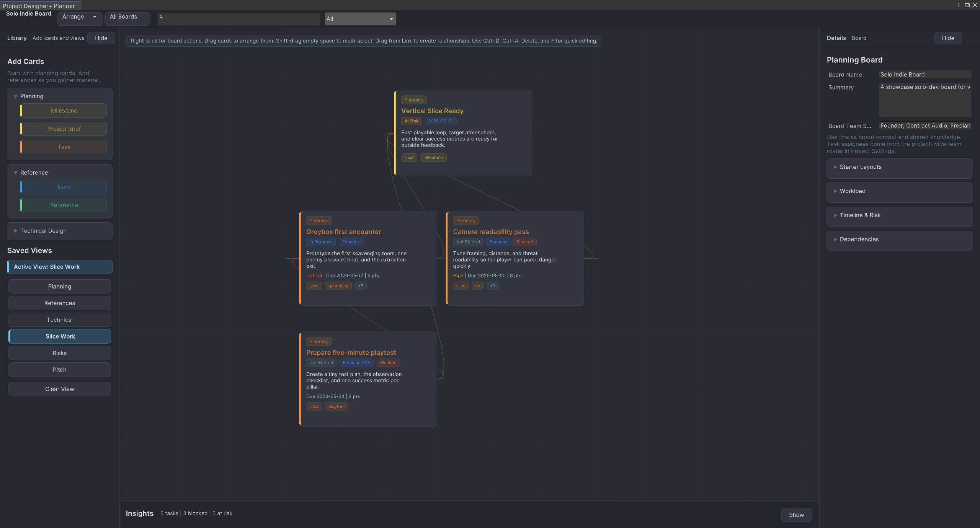This screenshot has width=980, height=528.
Task: Click the At Risk status badge
Action: (x=411, y=121)
